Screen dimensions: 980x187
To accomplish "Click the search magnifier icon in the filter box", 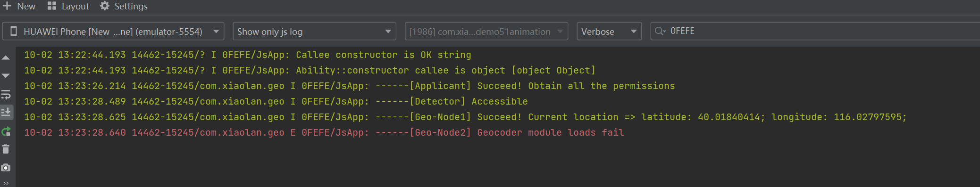I will tap(660, 31).
